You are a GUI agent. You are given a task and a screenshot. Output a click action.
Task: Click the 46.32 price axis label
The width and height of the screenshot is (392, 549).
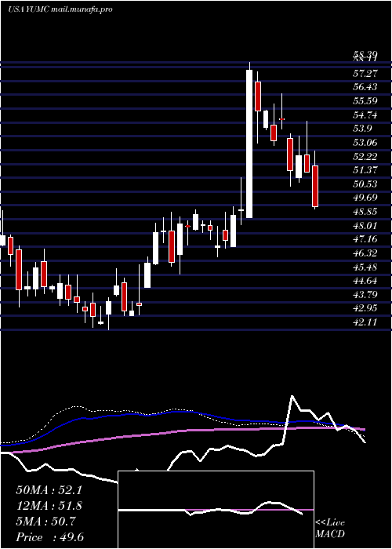click(x=365, y=253)
